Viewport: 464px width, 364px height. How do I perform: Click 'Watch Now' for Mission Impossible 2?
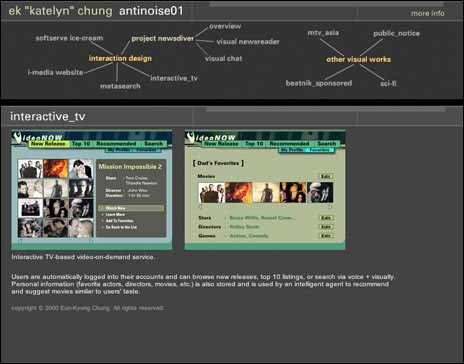coord(131,208)
